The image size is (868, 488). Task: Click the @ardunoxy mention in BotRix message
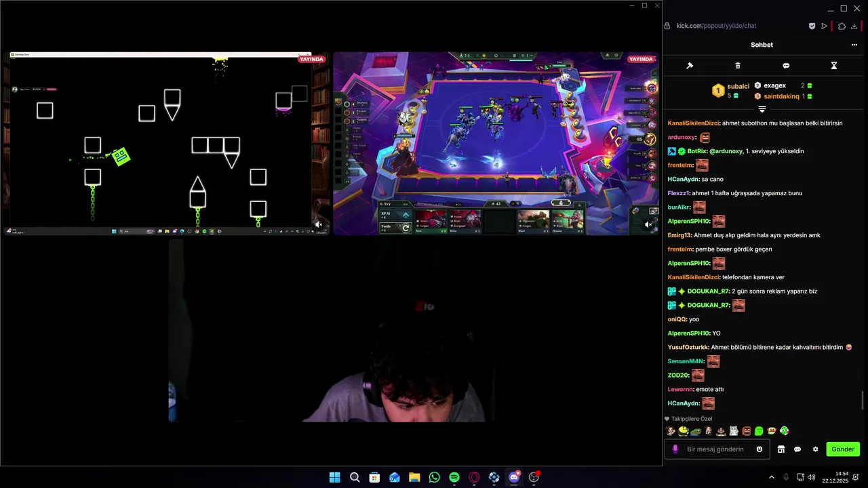tap(726, 151)
